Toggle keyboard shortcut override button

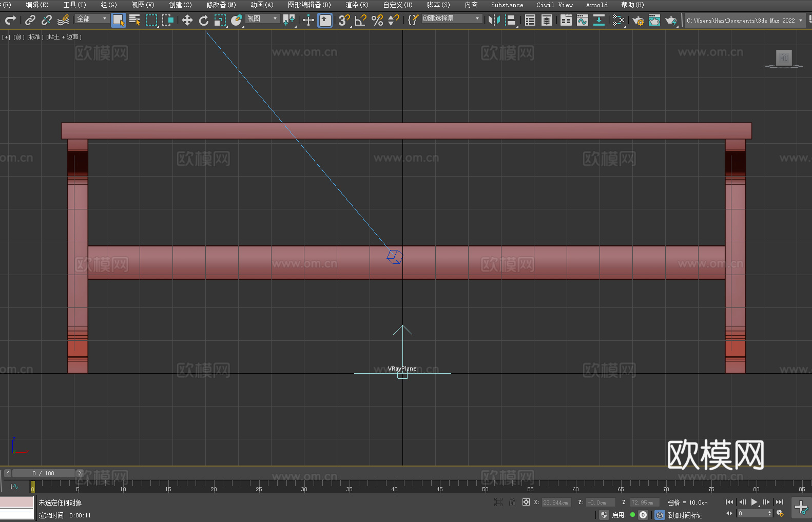coord(325,20)
